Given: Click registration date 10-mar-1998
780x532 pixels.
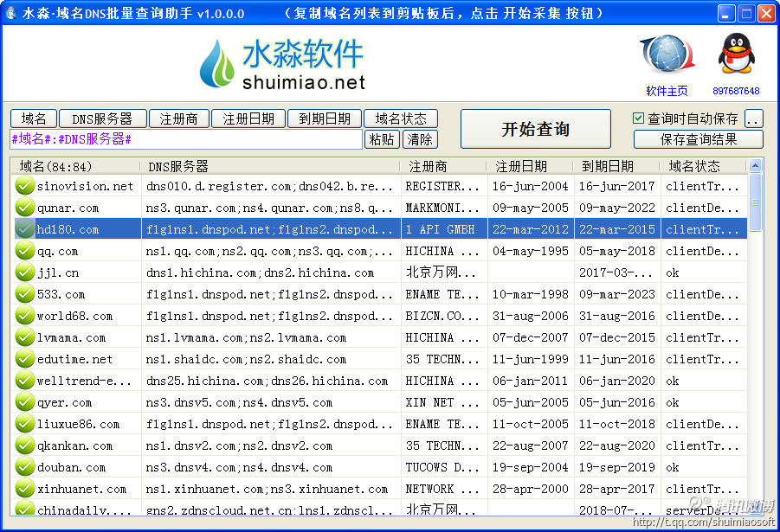Looking at the screenshot, I should [531, 294].
